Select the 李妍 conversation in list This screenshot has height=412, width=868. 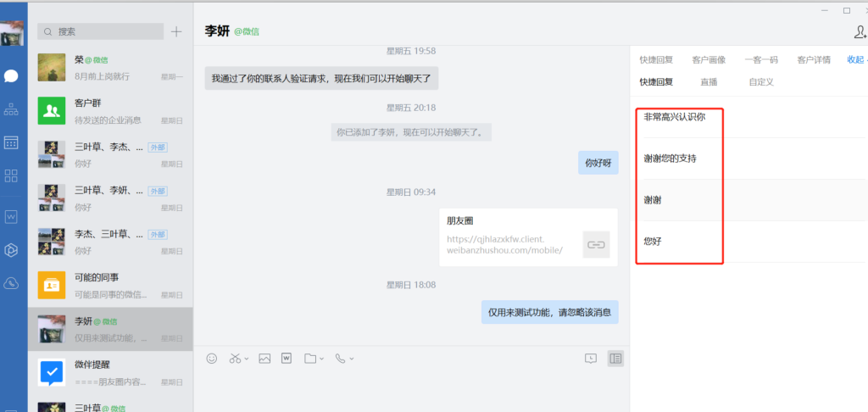[110, 329]
